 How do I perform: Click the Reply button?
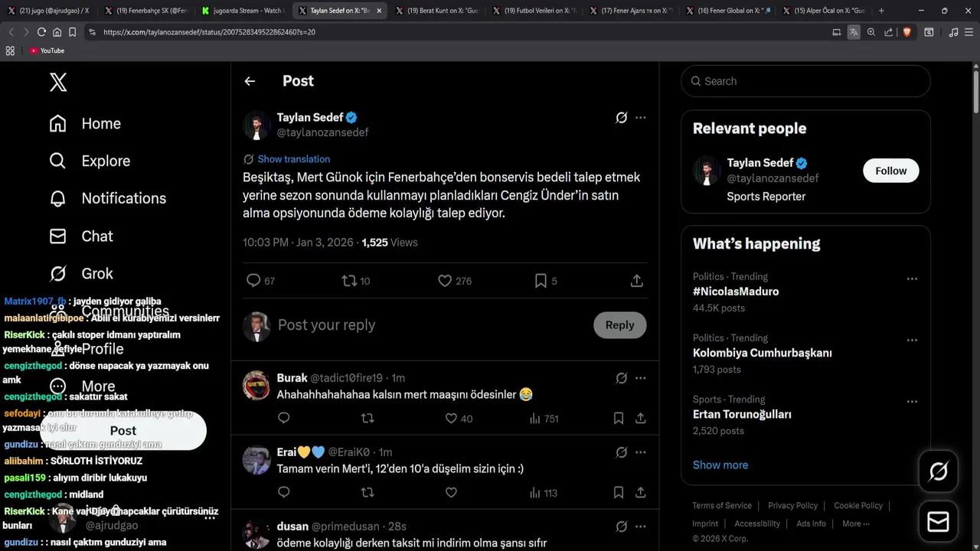pos(619,325)
